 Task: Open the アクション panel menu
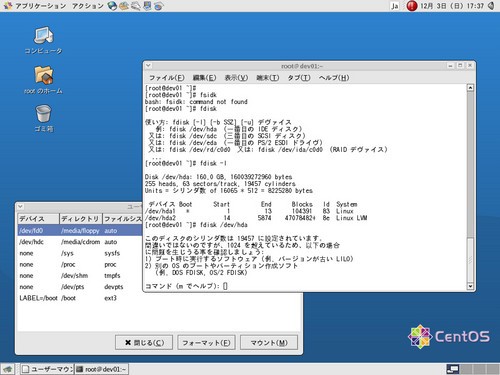[88, 6]
